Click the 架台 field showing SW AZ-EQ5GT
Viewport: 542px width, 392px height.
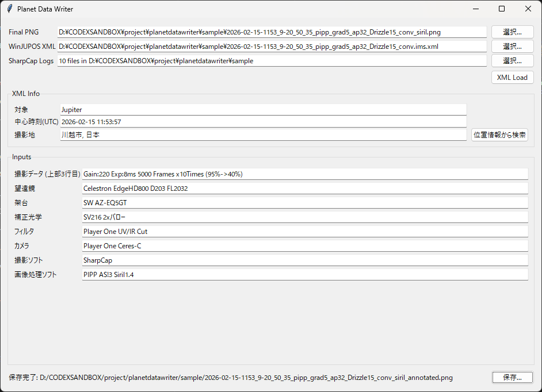[x=305, y=202]
